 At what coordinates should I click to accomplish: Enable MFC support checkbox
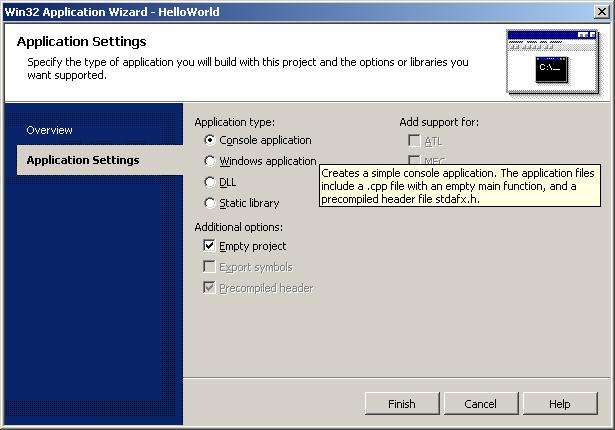click(x=414, y=159)
